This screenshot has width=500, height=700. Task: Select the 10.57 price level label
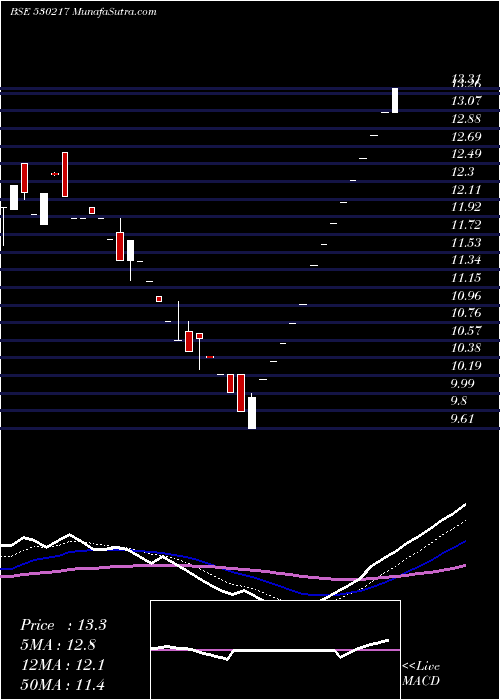pos(466,331)
